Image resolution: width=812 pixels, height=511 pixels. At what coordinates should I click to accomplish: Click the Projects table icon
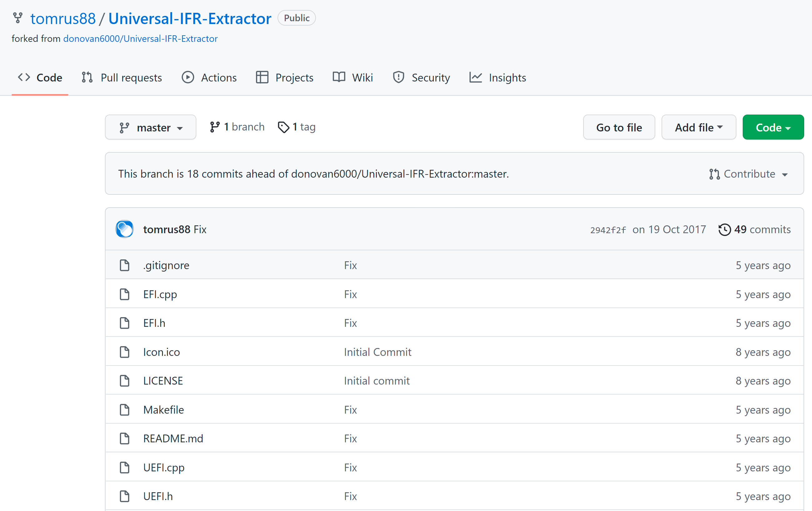(x=262, y=77)
